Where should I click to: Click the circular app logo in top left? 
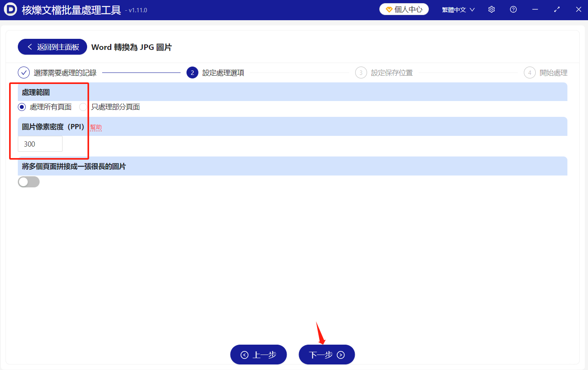(x=10, y=9)
